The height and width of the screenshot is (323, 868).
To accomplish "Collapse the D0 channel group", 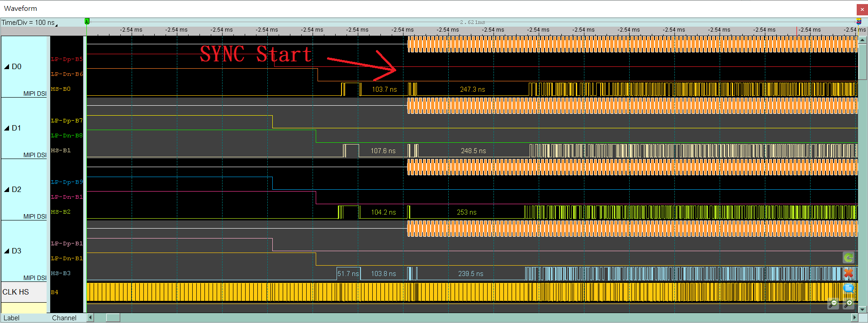I will [7, 67].
